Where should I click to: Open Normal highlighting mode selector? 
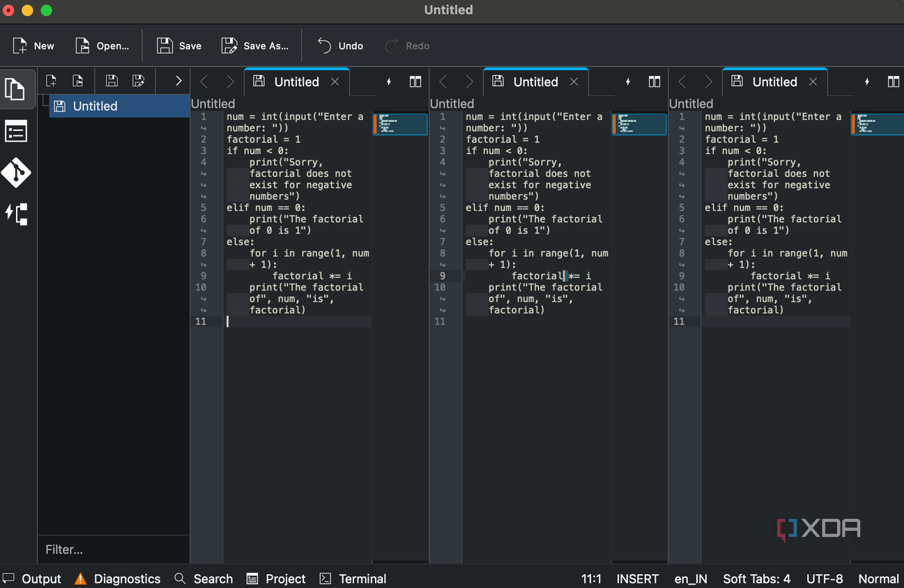[x=878, y=579]
